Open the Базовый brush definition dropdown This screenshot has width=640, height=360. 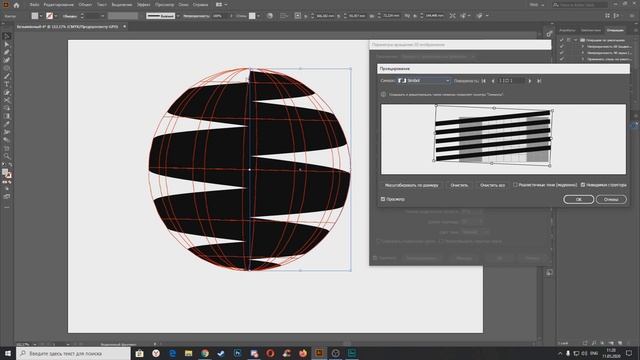178,16
